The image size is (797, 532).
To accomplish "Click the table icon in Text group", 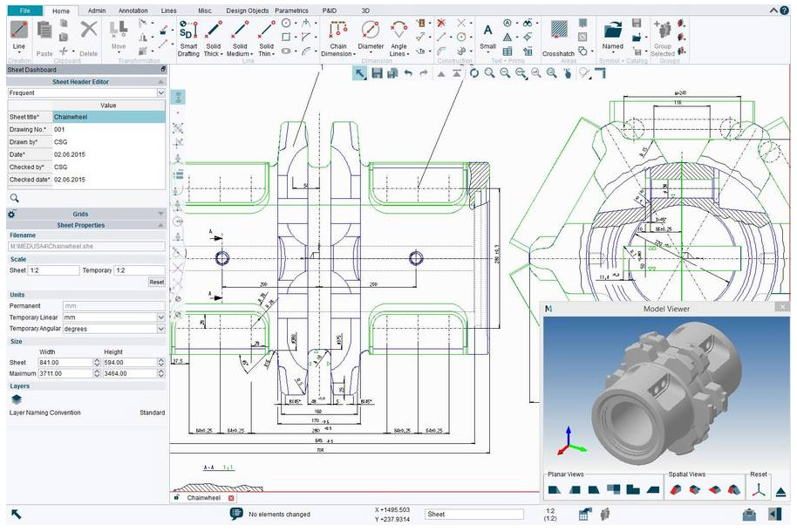I will click(x=507, y=51).
